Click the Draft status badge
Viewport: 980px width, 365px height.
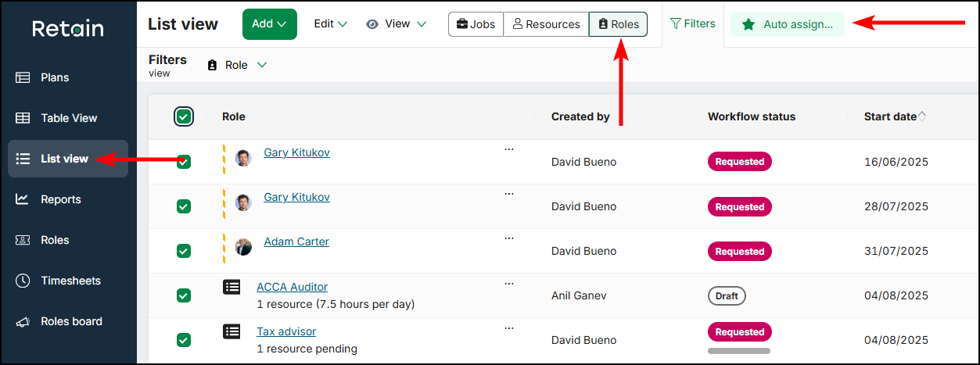tap(727, 296)
